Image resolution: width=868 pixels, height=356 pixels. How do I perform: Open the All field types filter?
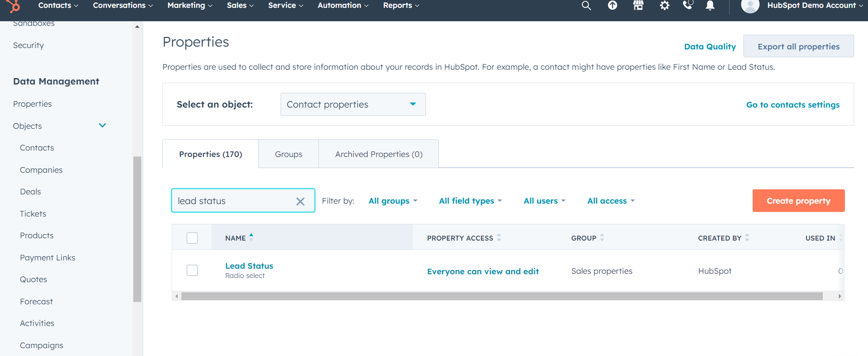[x=470, y=201]
